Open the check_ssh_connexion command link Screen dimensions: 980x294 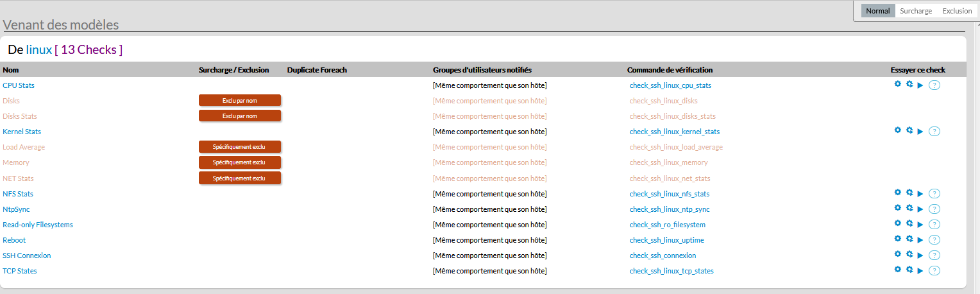tap(663, 255)
